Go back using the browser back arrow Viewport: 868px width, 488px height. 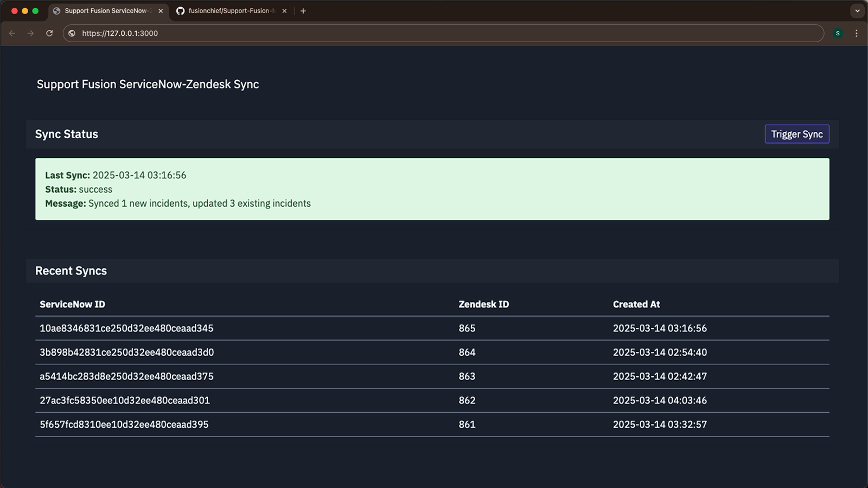coord(12,33)
